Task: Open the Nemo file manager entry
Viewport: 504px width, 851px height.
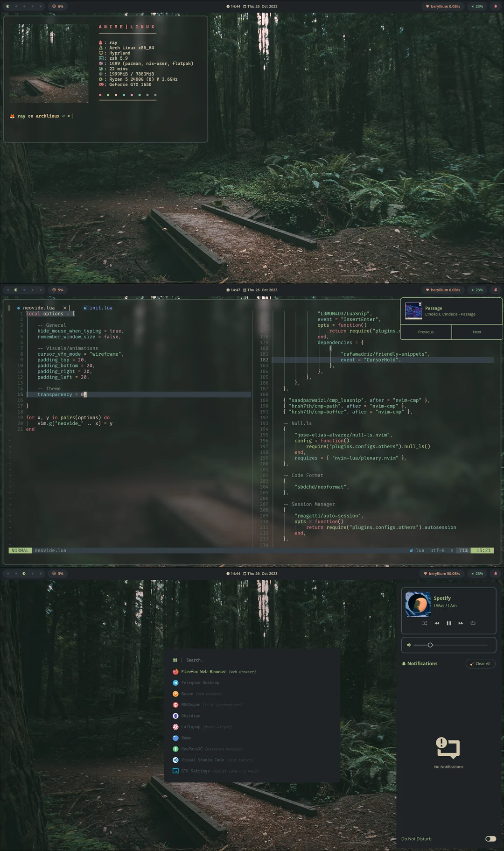Action: (x=186, y=738)
